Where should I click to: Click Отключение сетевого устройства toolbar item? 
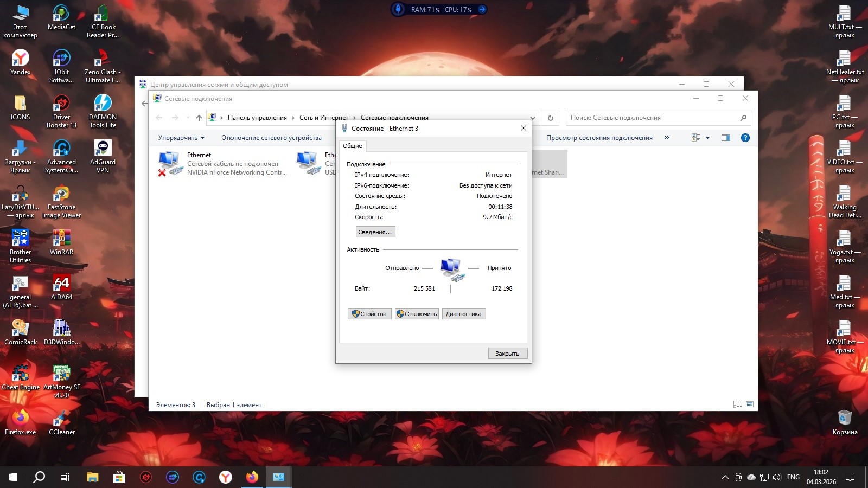(x=271, y=138)
